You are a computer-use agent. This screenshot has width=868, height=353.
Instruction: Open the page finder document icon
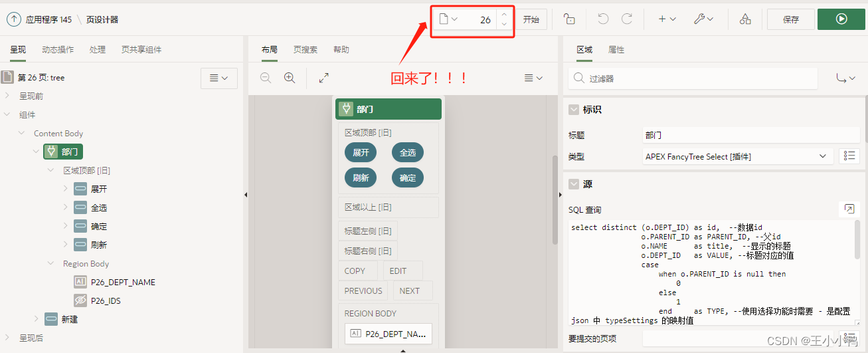pos(448,19)
